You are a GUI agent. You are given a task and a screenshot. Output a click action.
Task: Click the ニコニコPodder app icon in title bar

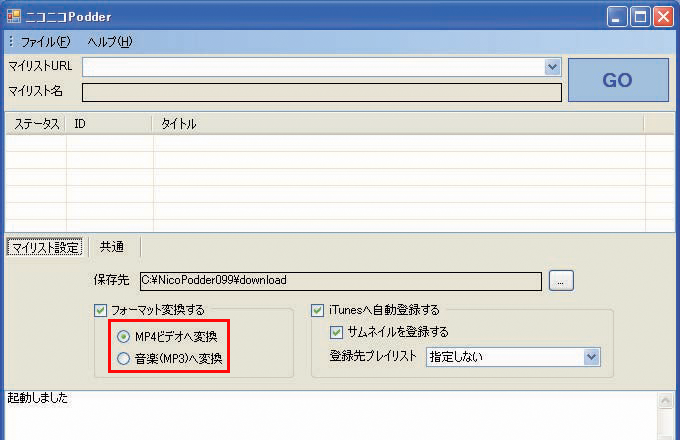click(13, 16)
